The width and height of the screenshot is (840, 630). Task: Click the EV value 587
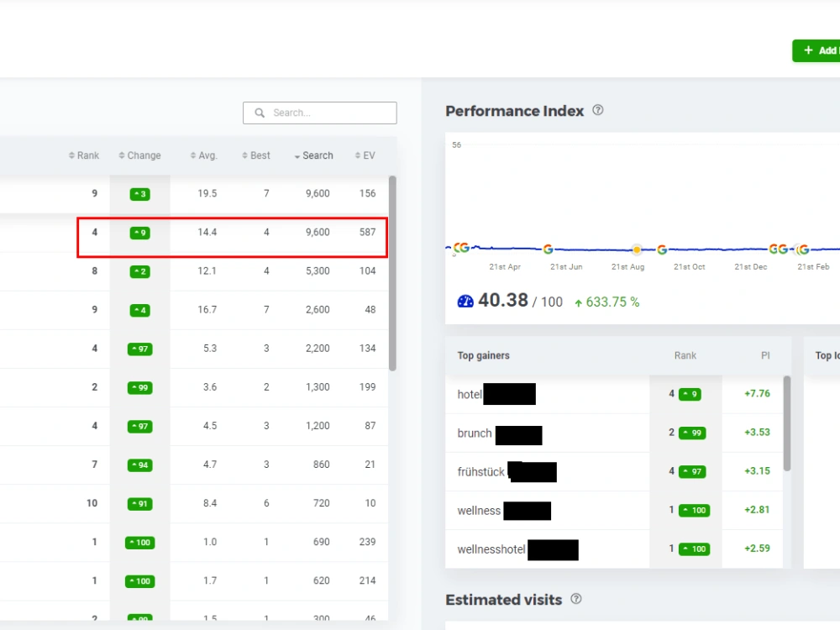pyautogui.click(x=368, y=232)
